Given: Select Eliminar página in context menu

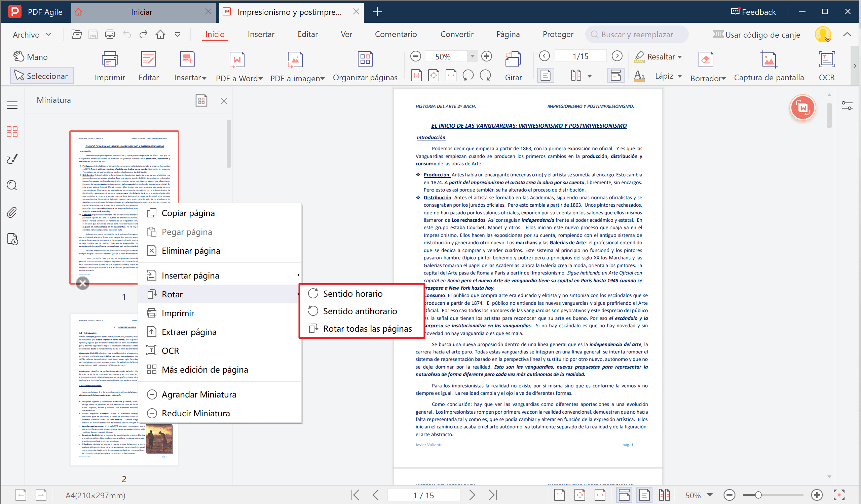Looking at the screenshot, I should pos(220,250).
